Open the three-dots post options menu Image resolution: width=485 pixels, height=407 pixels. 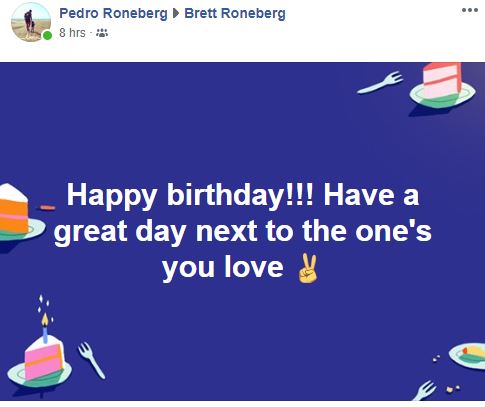(470, 10)
